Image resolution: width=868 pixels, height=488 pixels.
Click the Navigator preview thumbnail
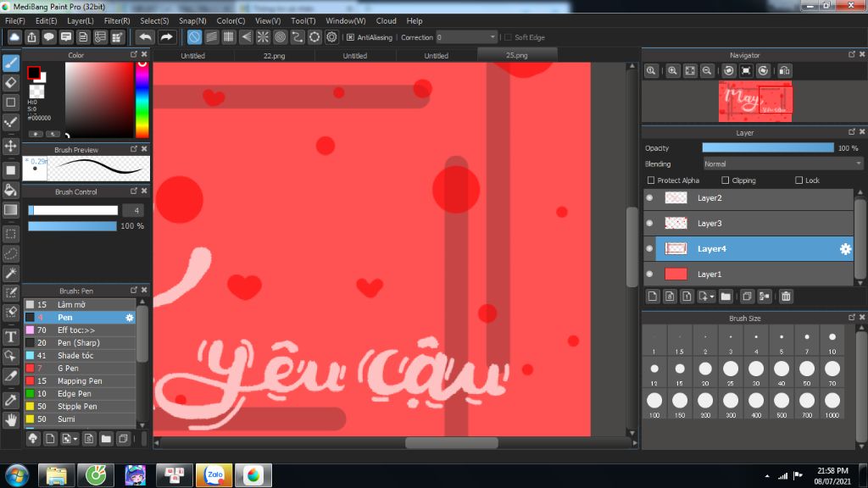coord(755,102)
